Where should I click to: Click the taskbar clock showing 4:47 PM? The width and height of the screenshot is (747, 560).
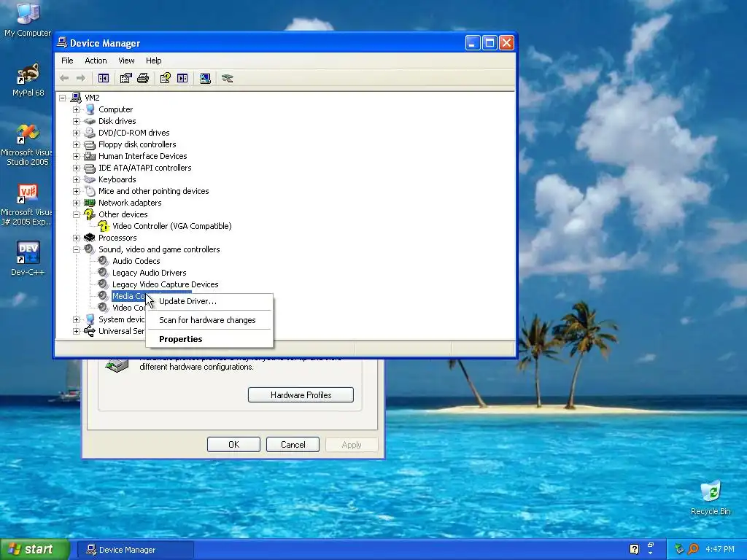coord(720,549)
